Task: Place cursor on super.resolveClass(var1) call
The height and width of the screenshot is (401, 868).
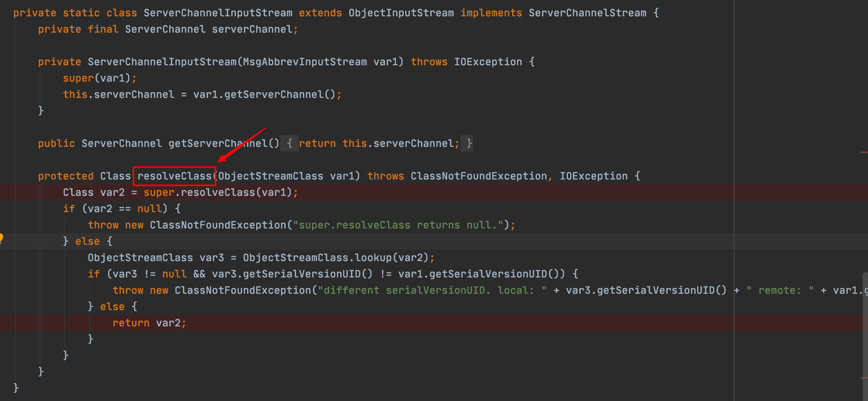Action: pyautogui.click(x=217, y=192)
